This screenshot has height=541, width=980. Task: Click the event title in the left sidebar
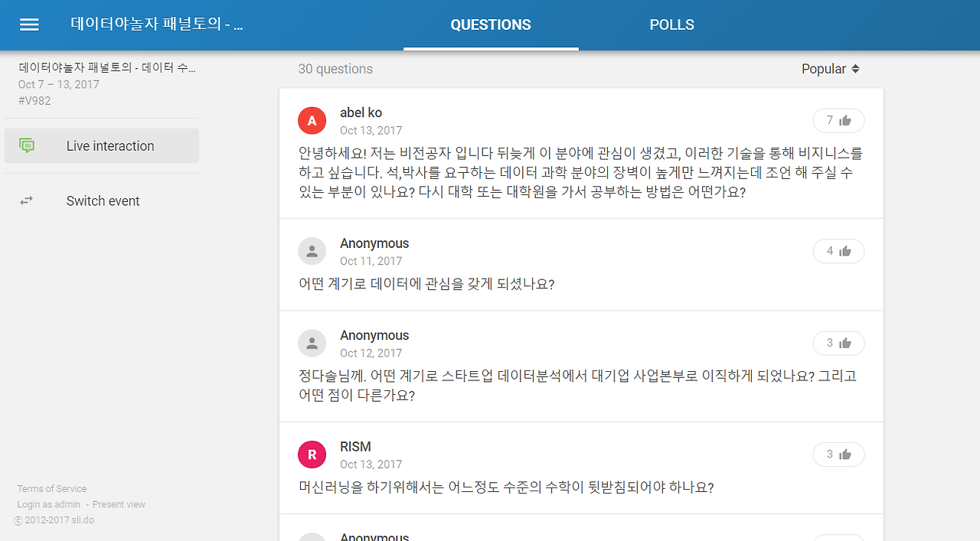point(106,67)
